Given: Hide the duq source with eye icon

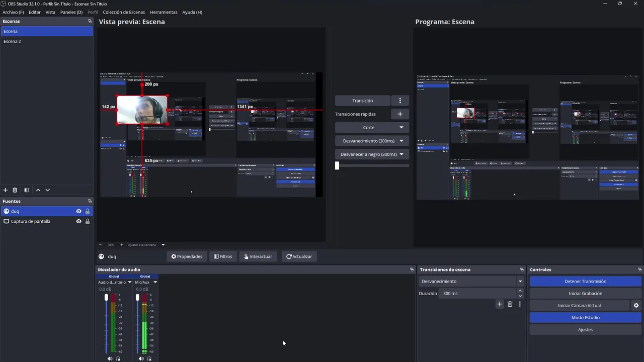Looking at the screenshot, I should [78, 211].
